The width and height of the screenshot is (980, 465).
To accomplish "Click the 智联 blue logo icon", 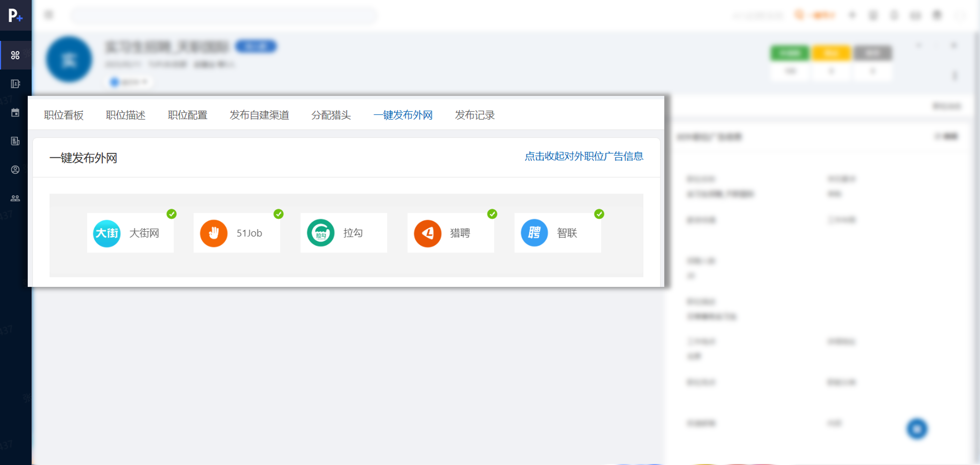I will click(534, 233).
